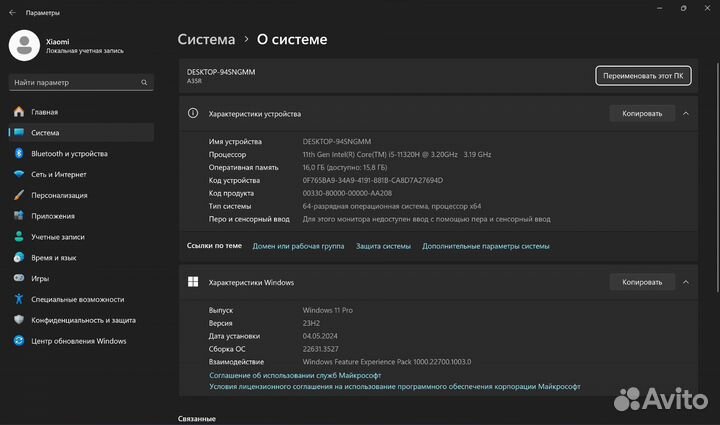Open Центр обновления Windows
Viewport: 720px width, 425px height.
[81, 341]
